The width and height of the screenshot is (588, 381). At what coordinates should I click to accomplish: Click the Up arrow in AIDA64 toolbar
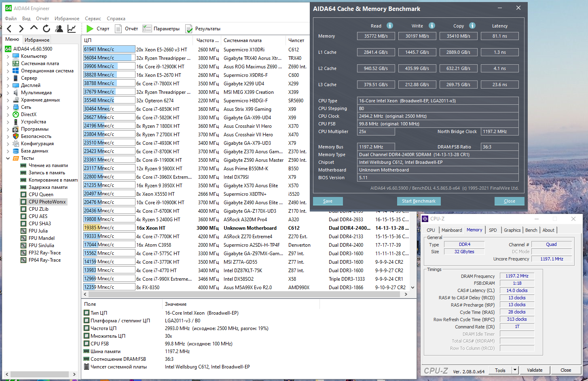[x=34, y=28]
